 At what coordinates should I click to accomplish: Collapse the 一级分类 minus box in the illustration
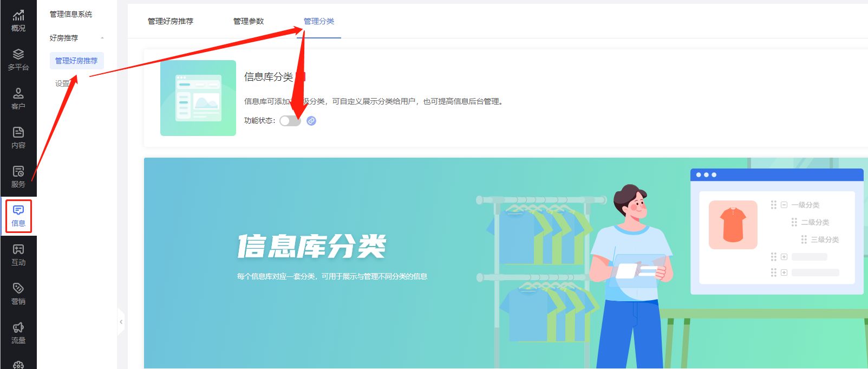point(784,205)
